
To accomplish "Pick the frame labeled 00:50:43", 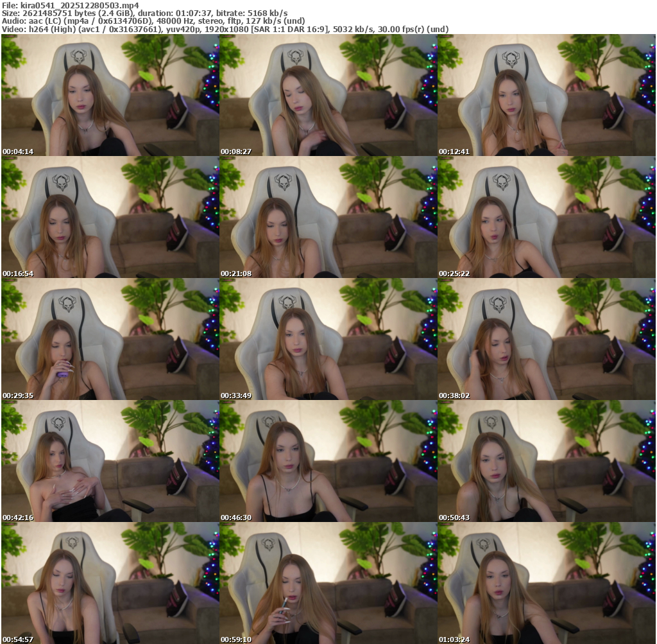I will (x=547, y=461).
